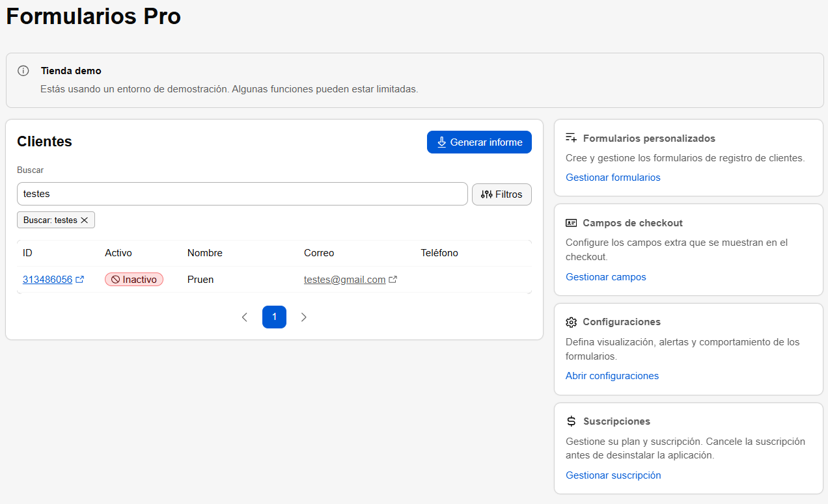Click the Campos de checkout card icon
Viewport: 828px width, 504px height.
click(572, 223)
